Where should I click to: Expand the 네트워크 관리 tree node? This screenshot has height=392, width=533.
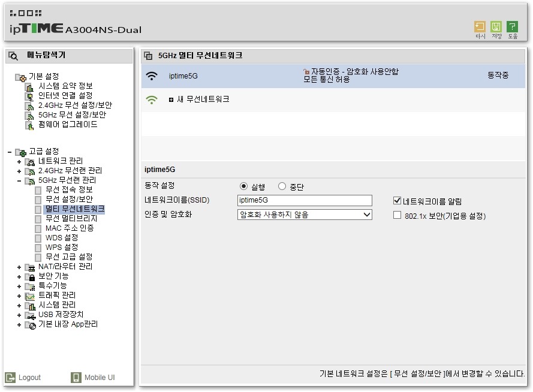coord(19,162)
